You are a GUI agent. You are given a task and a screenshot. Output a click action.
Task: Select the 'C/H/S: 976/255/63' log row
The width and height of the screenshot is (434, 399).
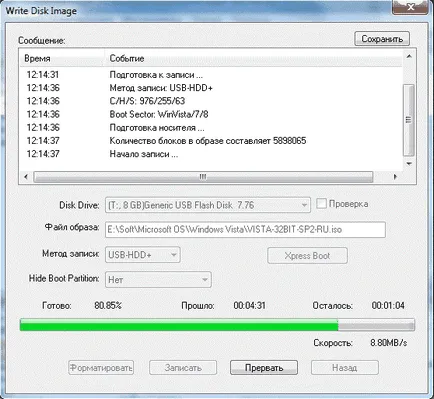[211, 101]
